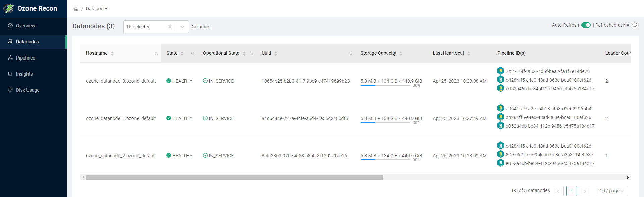Click the Ozone Recon logo icon
The height and width of the screenshot is (197, 644).
8,9
